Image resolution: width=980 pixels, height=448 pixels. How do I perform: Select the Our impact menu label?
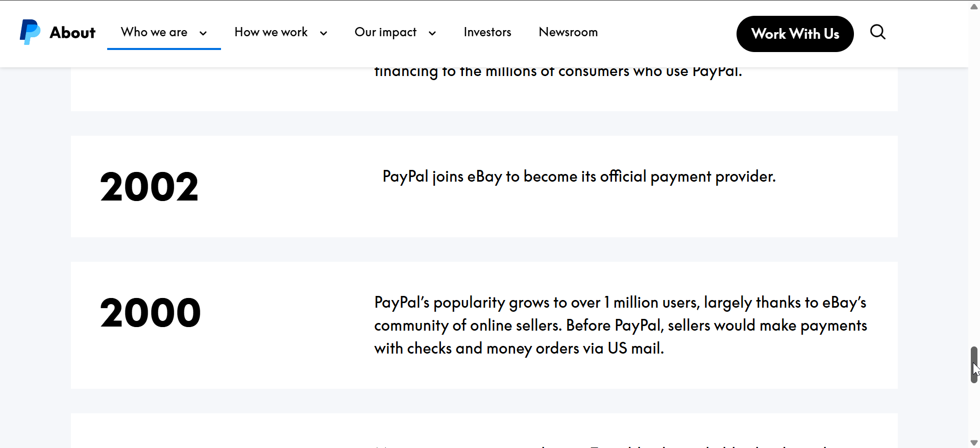[385, 32]
